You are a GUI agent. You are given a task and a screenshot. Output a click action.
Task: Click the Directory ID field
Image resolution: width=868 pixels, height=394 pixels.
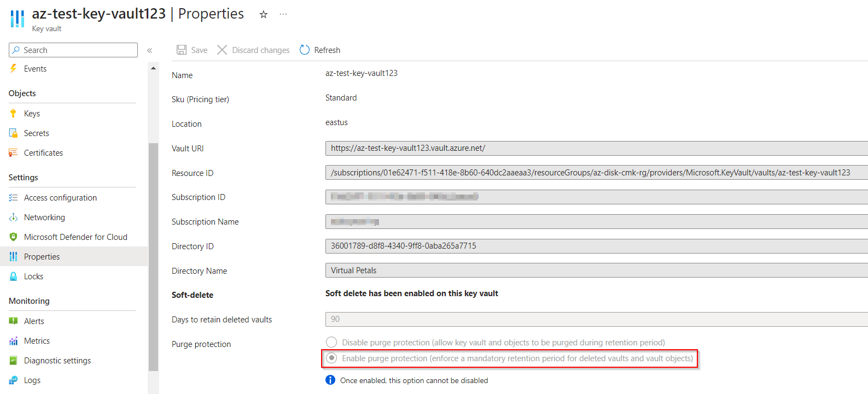[x=597, y=246]
